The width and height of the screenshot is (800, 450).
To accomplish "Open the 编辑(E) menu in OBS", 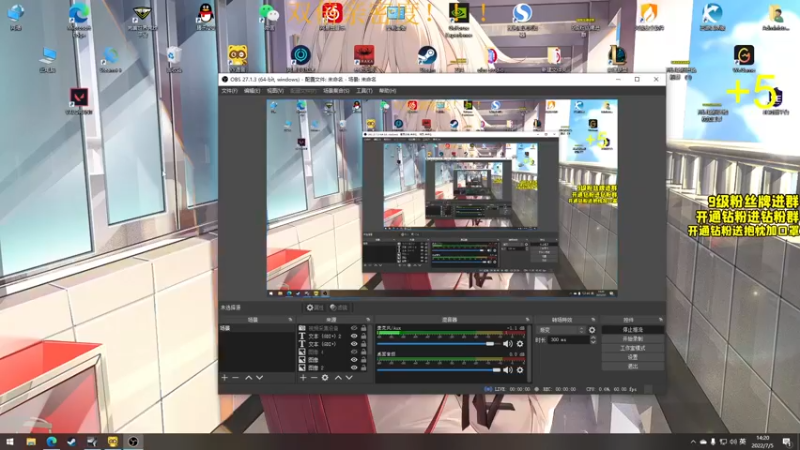I will [252, 91].
